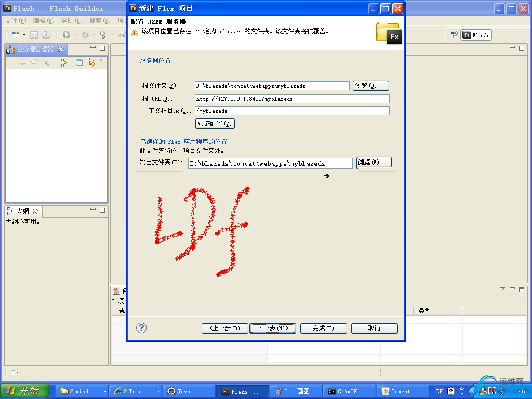
Task: Click the 下一步 Next button
Action: [x=273, y=328]
